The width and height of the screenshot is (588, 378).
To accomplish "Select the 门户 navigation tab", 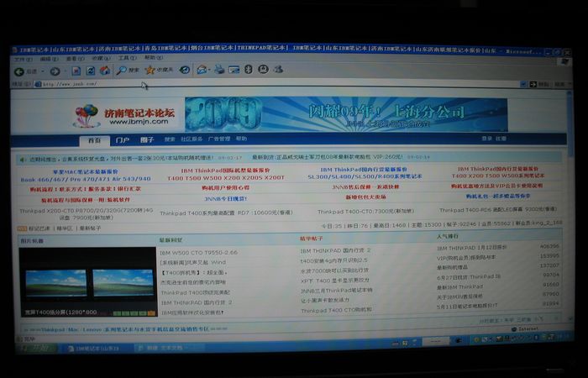I will 123,140.
